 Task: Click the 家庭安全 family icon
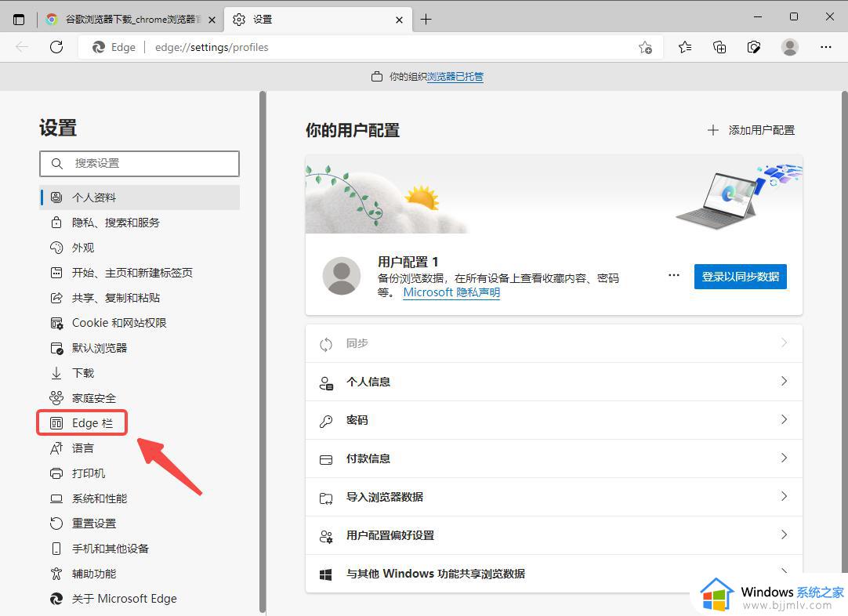(56, 398)
